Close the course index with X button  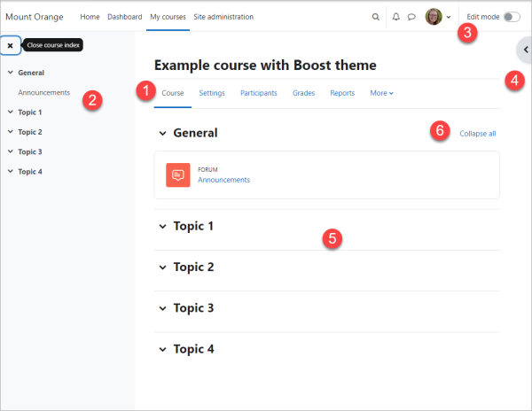click(10, 45)
